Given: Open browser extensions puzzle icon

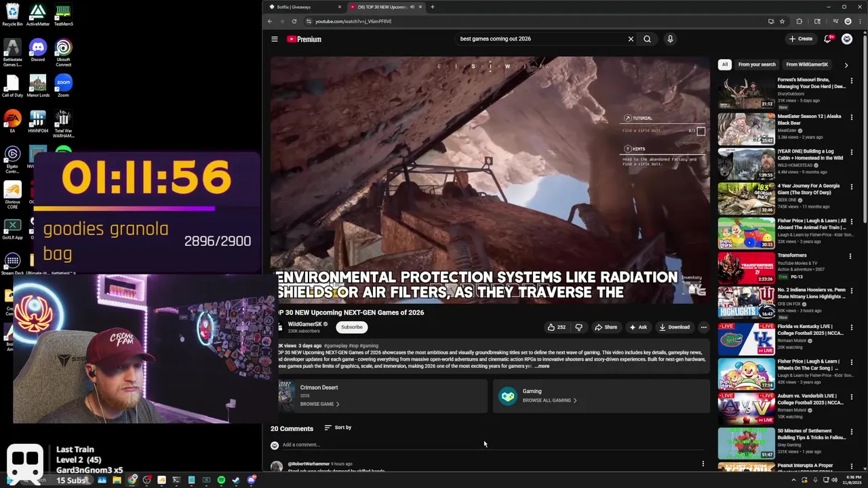Looking at the screenshot, I should pos(799,21).
